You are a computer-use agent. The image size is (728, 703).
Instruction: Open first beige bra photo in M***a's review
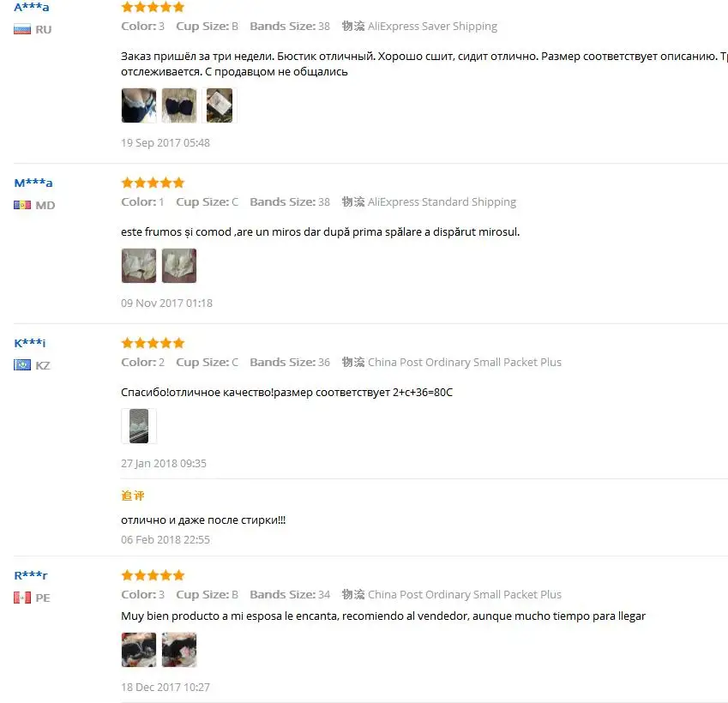[x=139, y=266]
